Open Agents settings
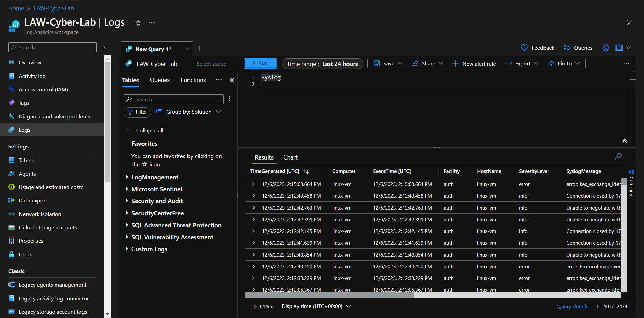This screenshot has height=318, width=644. 27,174
